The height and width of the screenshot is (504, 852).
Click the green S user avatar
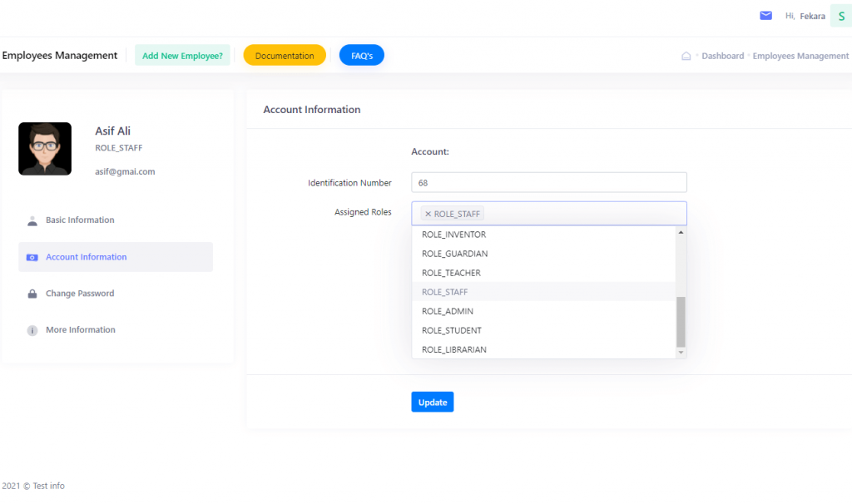pyautogui.click(x=840, y=16)
